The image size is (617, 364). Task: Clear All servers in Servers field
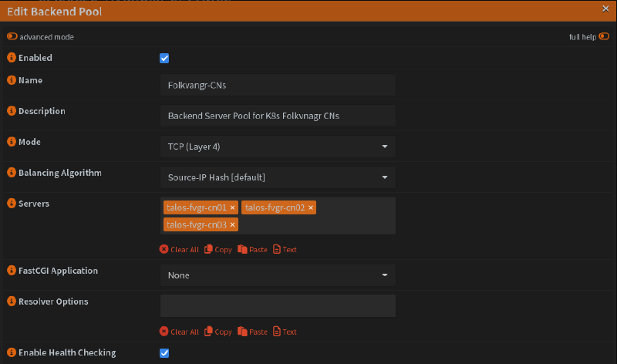pos(179,250)
